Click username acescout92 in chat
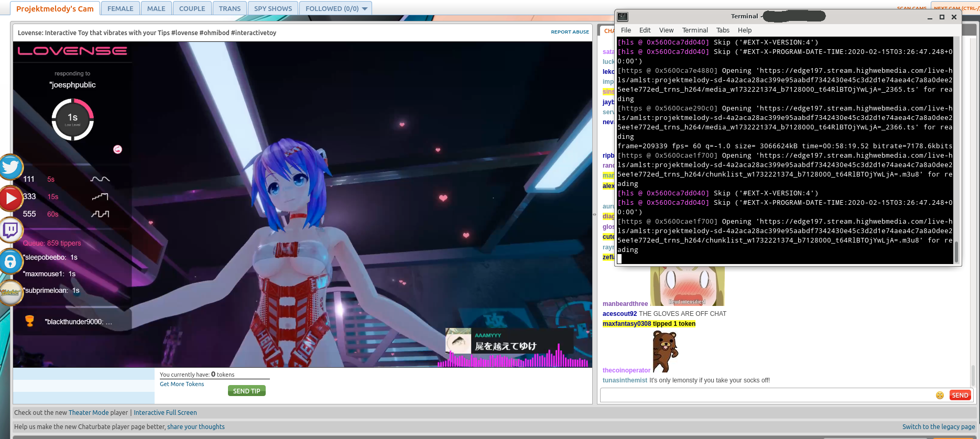980x439 pixels. point(619,314)
